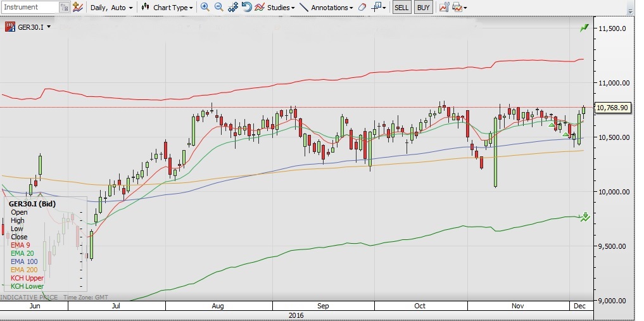Image resolution: width=644 pixels, height=321 pixels.
Task: Click the KCH Lower legend entry
Action: (x=27, y=286)
